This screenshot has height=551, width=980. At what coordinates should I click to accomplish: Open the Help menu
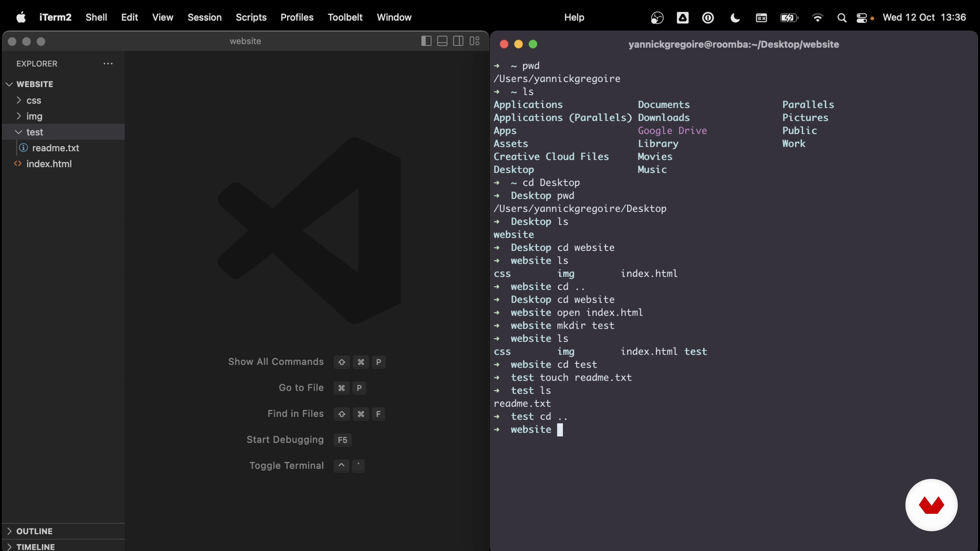pyautogui.click(x=574, y=18)
